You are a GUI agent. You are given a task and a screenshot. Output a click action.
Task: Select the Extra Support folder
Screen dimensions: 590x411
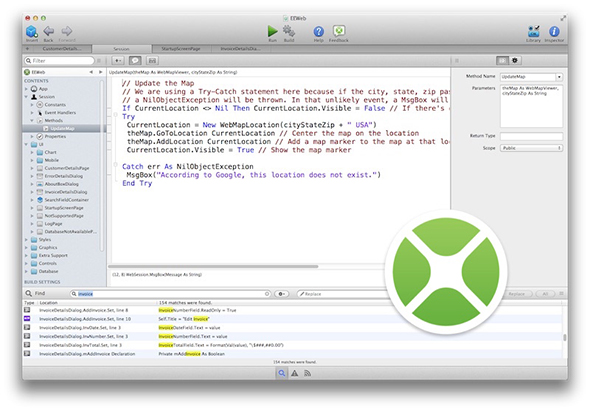(53, 255)
